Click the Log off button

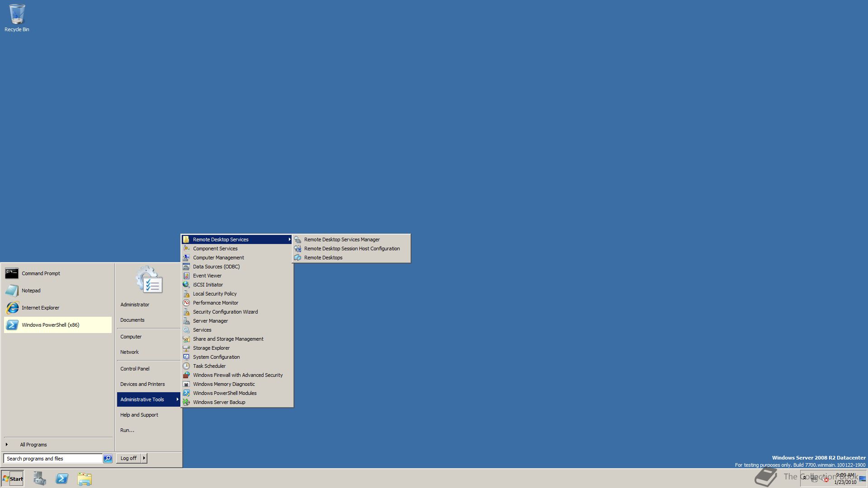pos(129,458)
